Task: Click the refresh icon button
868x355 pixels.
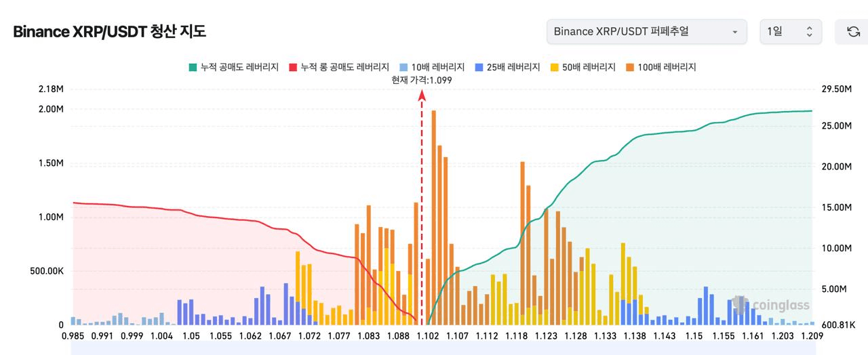Action: pos(853,31)
